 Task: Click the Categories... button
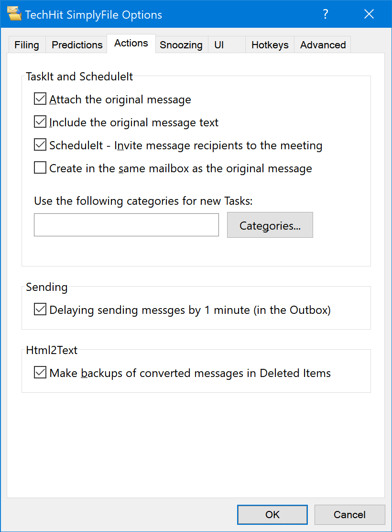point(270,225)
